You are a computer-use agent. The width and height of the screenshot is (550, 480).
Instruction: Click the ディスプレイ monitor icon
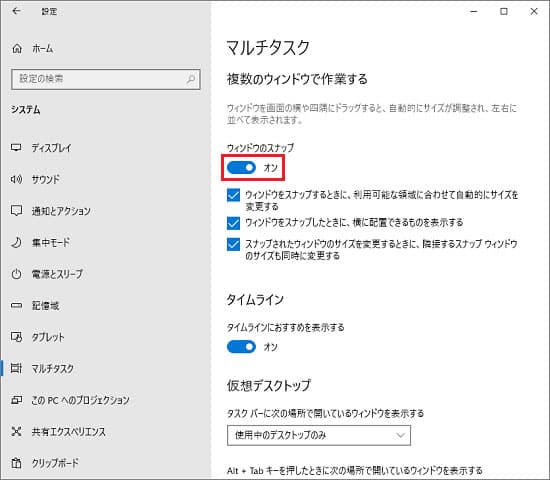click(16, 148)
